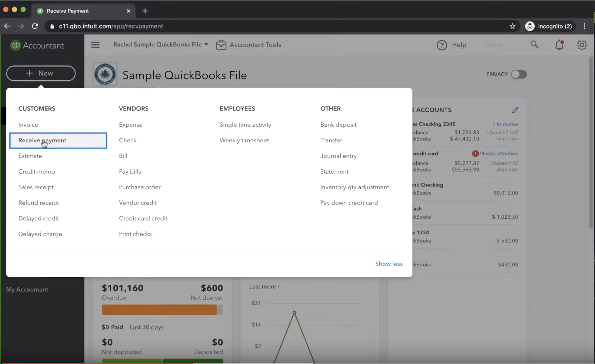Open Delayed credit entry

[x=39, y=218]
